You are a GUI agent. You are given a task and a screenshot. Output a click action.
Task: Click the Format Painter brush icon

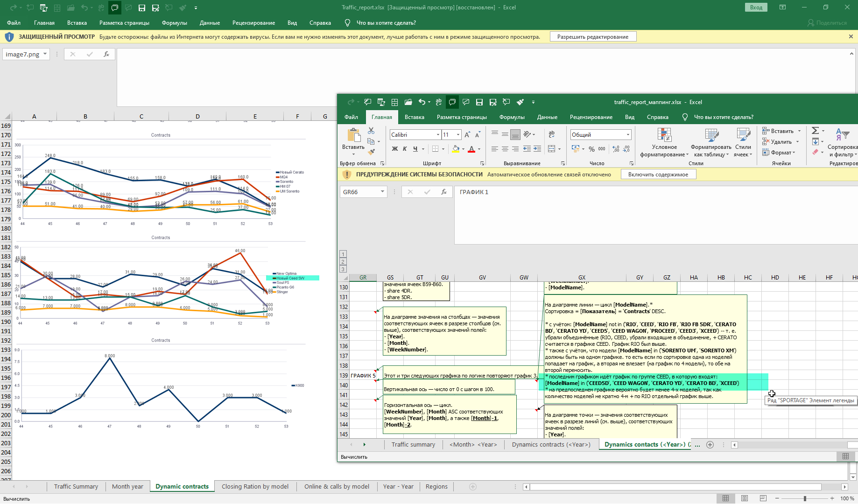(x=371, y=152)
